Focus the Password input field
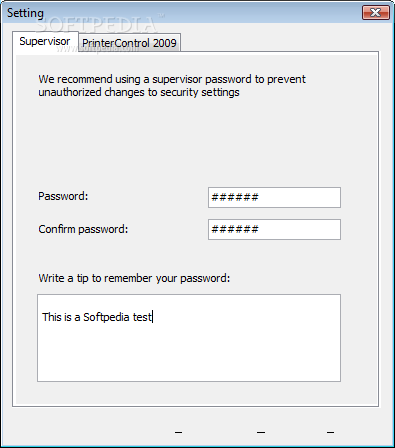Viewport: 395px width, 448px height. tap(274, 197)
